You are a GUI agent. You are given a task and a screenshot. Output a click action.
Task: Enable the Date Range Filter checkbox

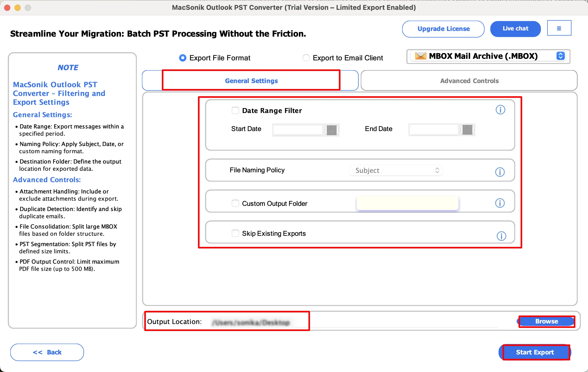click(x=235, y=110)
